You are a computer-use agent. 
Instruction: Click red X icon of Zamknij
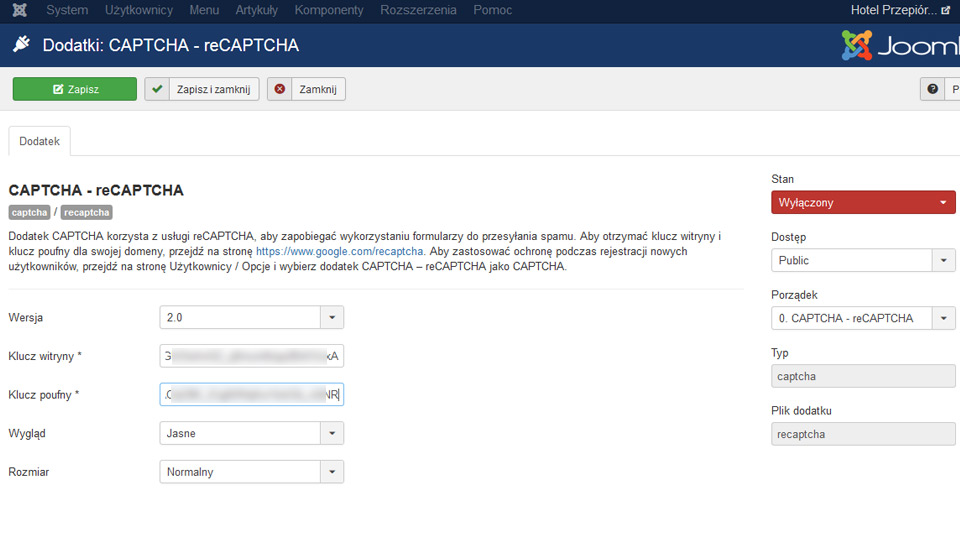coord(280,89)
